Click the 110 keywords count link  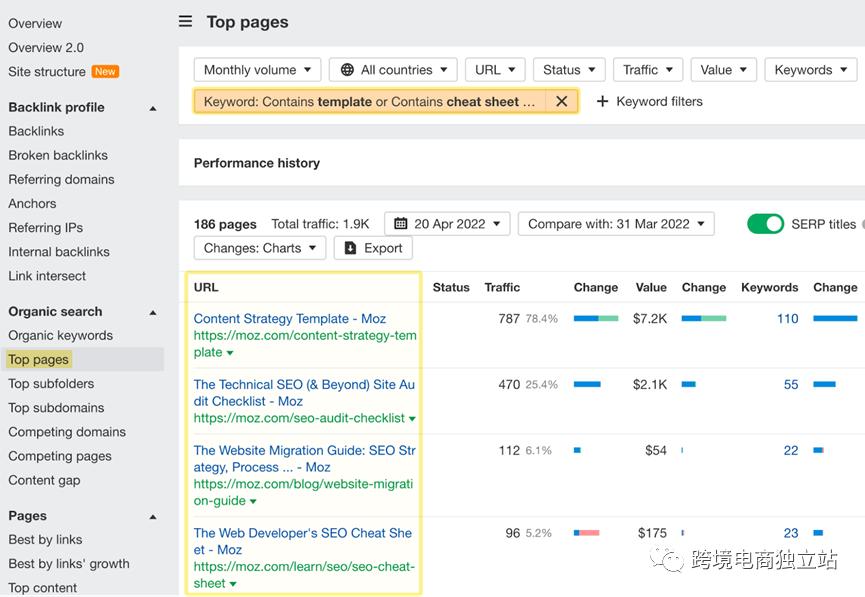tap(787, 319)
